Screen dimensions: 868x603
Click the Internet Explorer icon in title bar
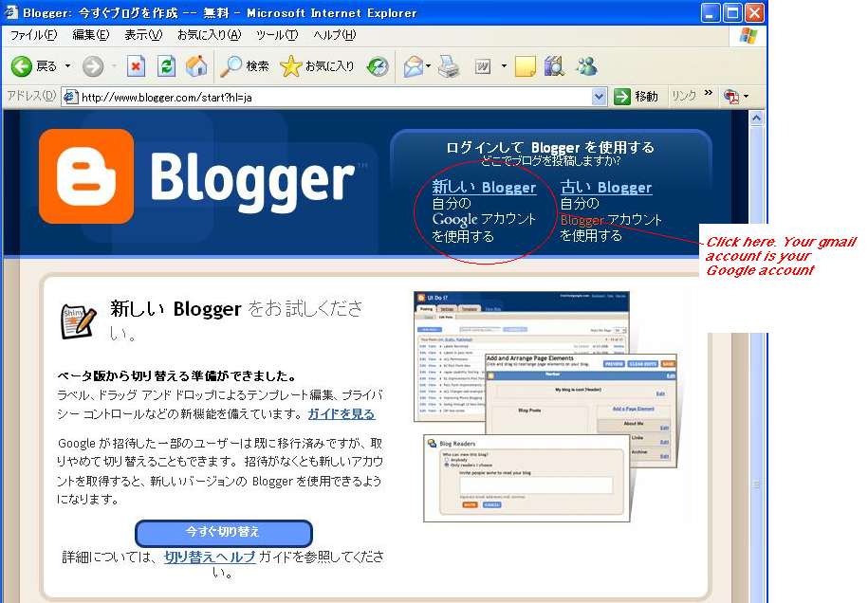11,12
